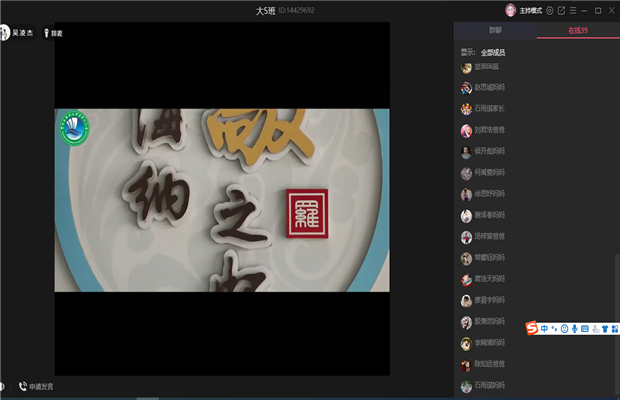This screenshot has width=620, height=400.
Task: Click the pop-out share window icon
Action: coord(561,10)
